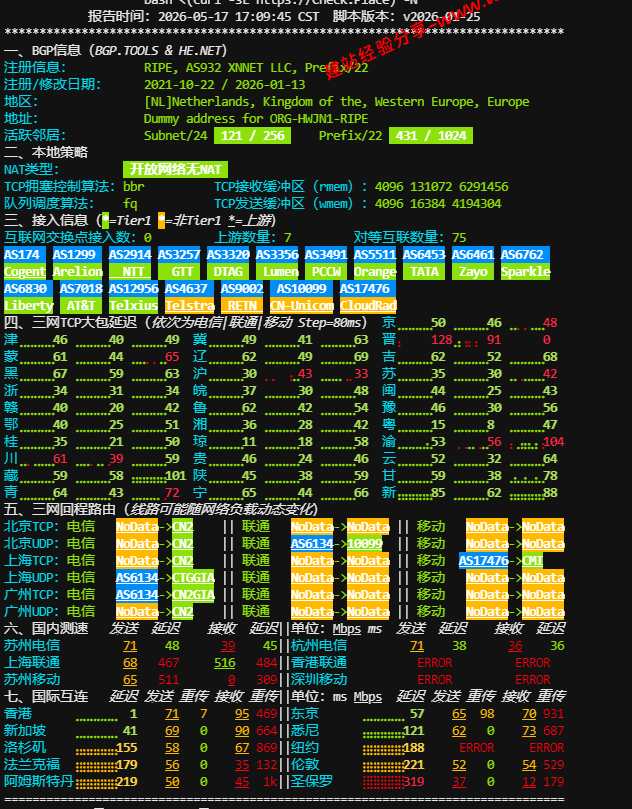Select the AS2914 NTT upstream label
This screenshot has height=809, width=632.
tap(130, 263)
